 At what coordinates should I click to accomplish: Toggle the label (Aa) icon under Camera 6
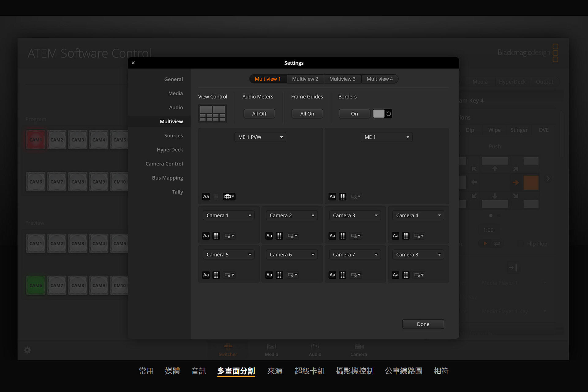tap(269, 275)
